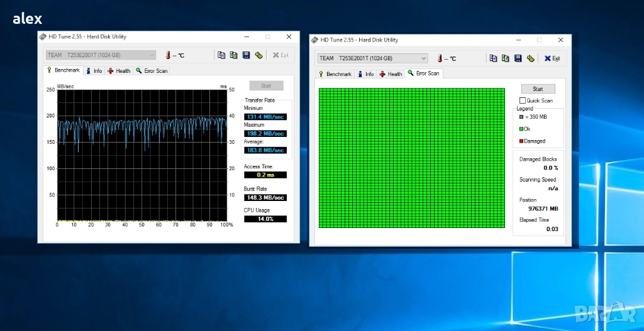Click the red Damaged legend swatch
This screenshot has height=331, width=644.
tap(521, 141)
